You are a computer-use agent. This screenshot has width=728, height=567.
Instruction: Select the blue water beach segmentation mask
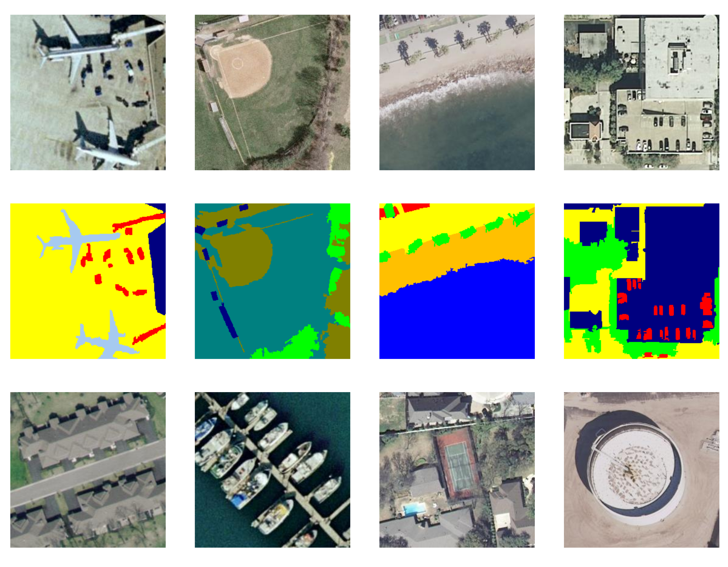click(457, 281)
